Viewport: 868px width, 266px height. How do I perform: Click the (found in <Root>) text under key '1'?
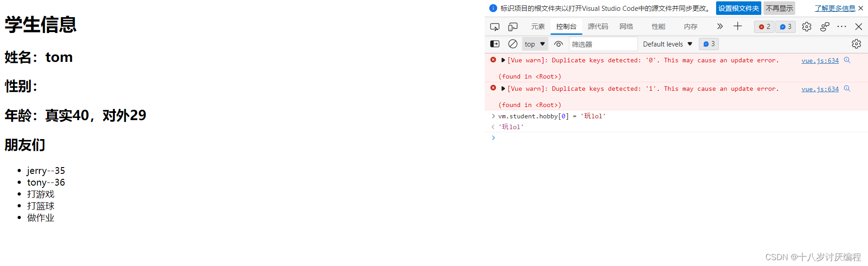(530, 105)
